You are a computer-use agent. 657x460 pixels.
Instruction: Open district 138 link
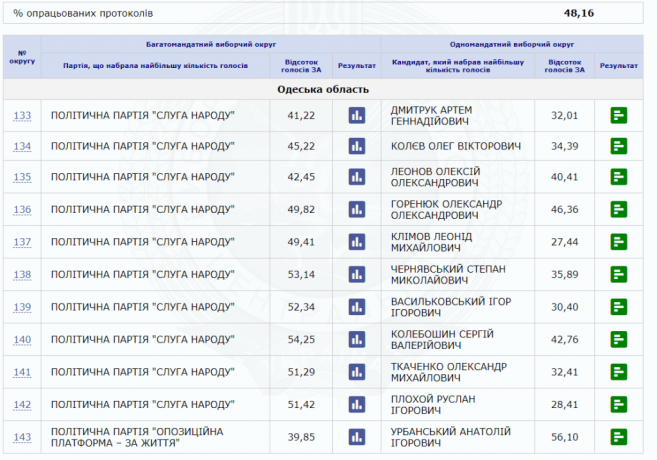[x=22, y=275]
